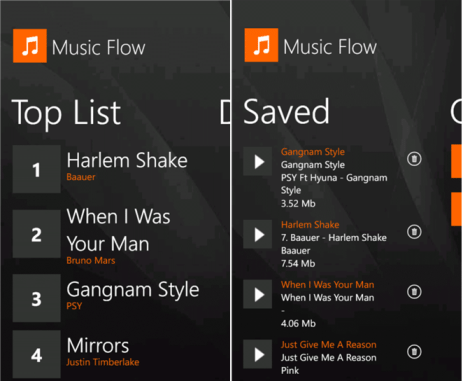Select Gangnam Style by PSY in Top List

click(133, 295)
